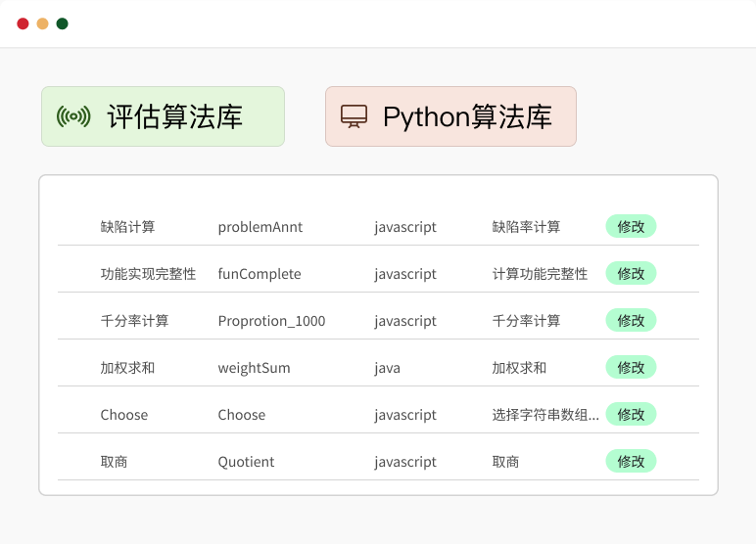Click 修改 in the Quotient row
The image size is (756, 544).
click(x=631, y=461)
